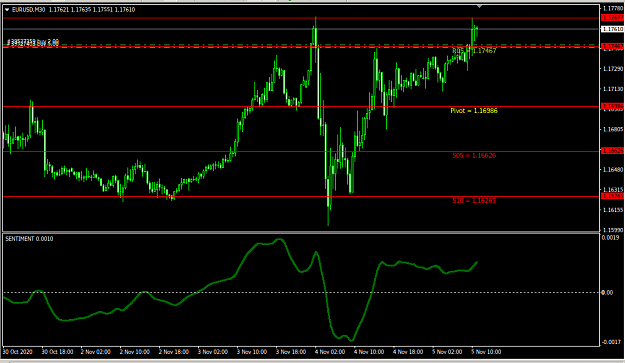This screenshot has height=363, width=625.
Task: Click the 1.16480 price scale value
Action: [613, 169]
